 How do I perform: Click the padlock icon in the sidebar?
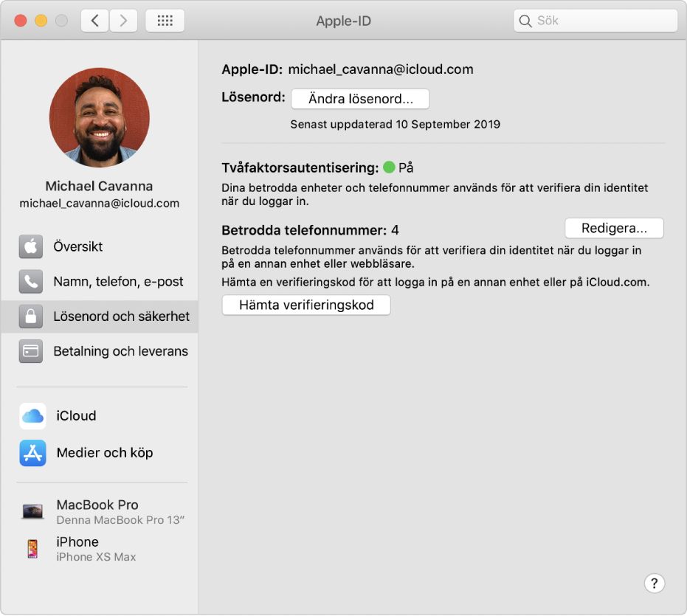(31, 316)
